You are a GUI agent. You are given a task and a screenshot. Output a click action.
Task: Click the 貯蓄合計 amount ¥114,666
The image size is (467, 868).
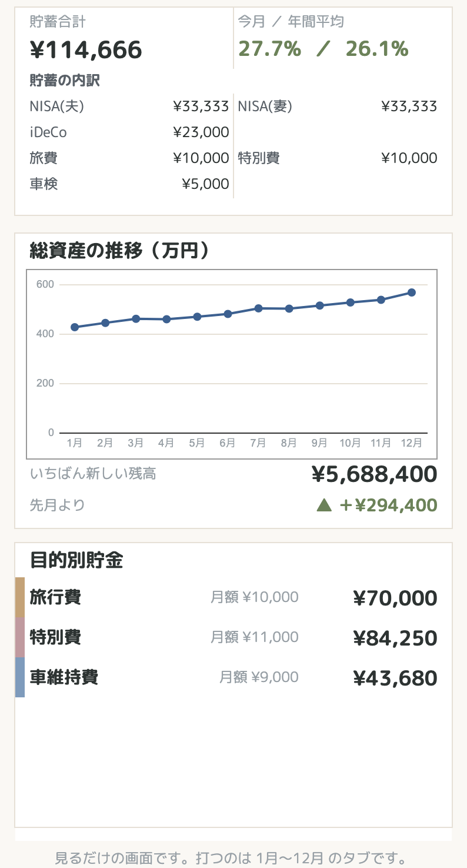tap(86, 50)
